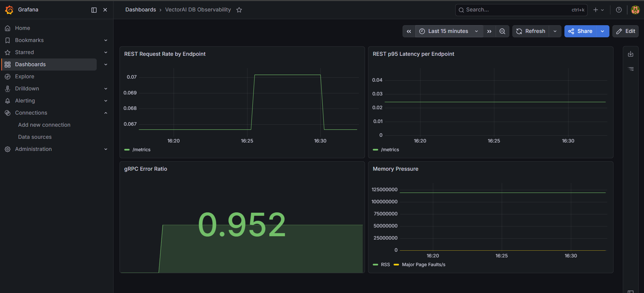Select Dashboards in the sidebar
Image resolution: width=644 pixels, height=293 pixels.
pos(49,65)
